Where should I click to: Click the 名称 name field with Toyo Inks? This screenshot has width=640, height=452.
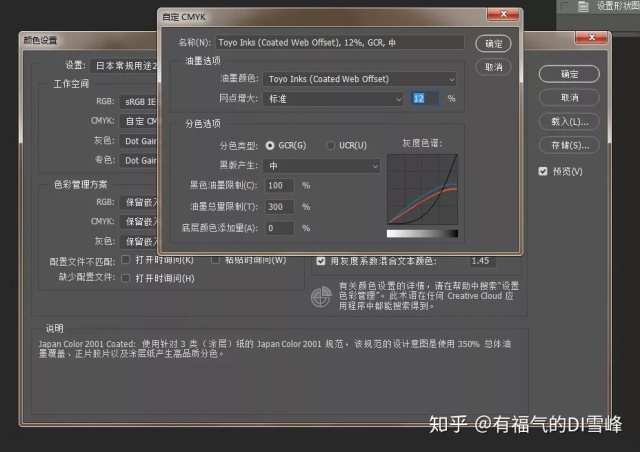[x=340, y=42]
